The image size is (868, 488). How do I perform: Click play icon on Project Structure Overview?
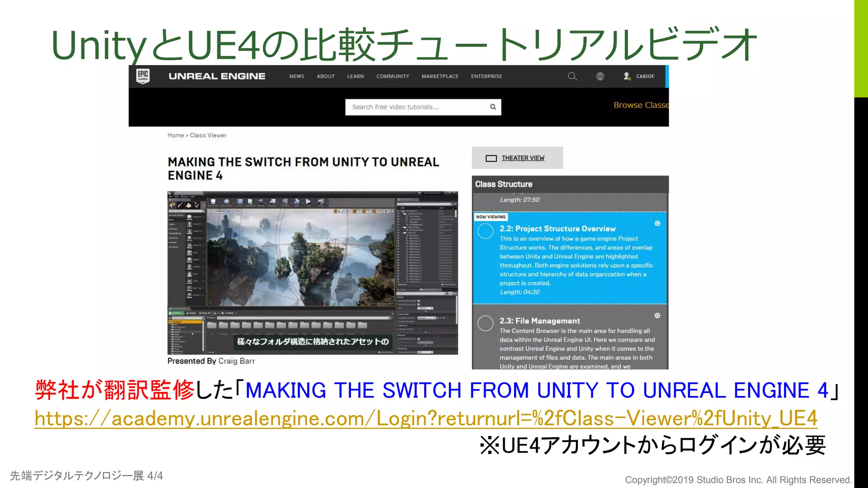coord(657,223)
